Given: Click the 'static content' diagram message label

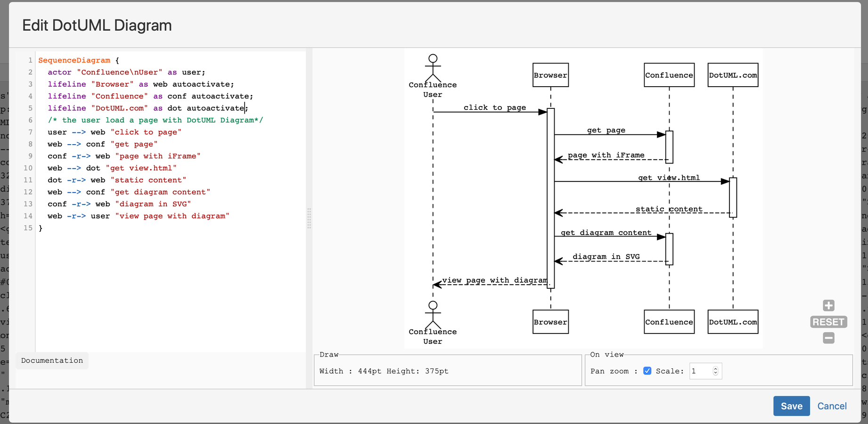Looking at the screenshot, I should coord(669,209).
